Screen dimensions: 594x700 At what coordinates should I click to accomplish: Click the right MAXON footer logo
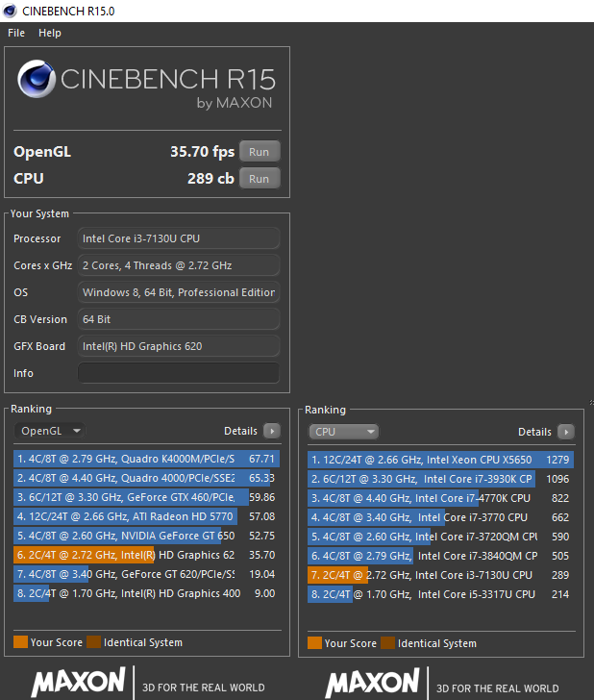(373, 684)
